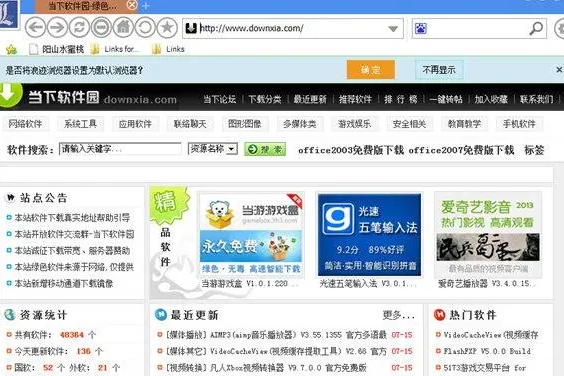The width and height of the screenshot is (564, 376).
Task: Select the 应用软件 category tab
Action: [x=135, y=124]
